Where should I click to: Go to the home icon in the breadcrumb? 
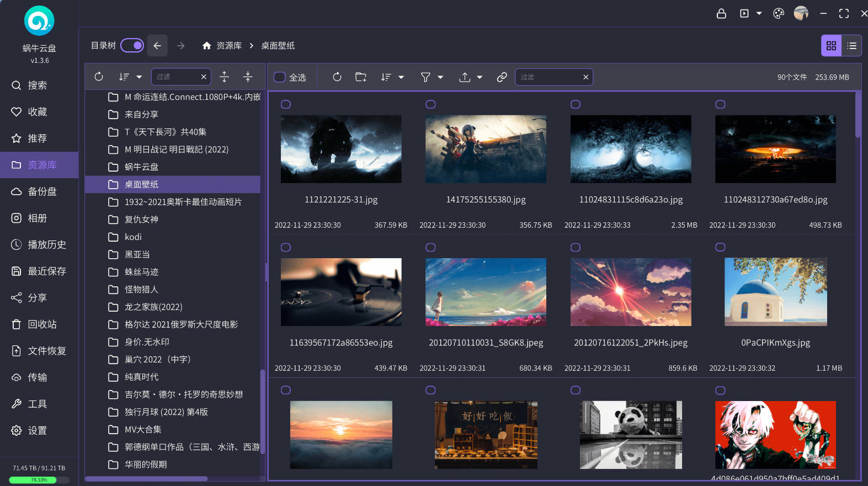pyautogui.click(x=206, y=46)
